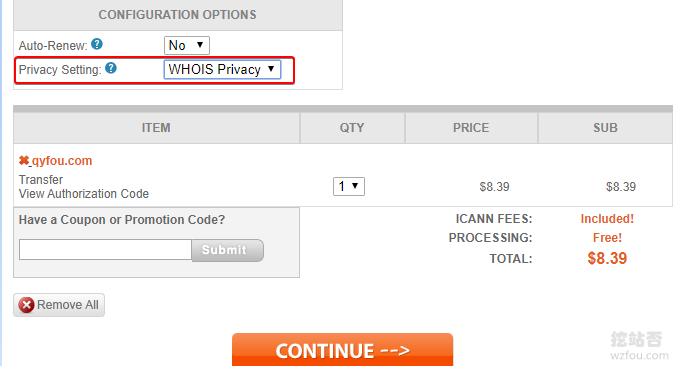The height and width of the screenshot is (366, 680).
Task: Click the ITEM column header
Action: (156, 128)
